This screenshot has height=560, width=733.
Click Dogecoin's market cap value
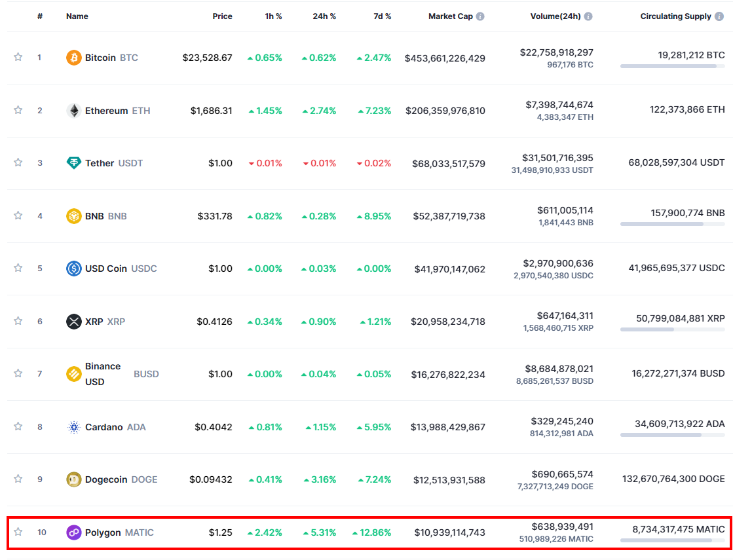pos(449,480)
